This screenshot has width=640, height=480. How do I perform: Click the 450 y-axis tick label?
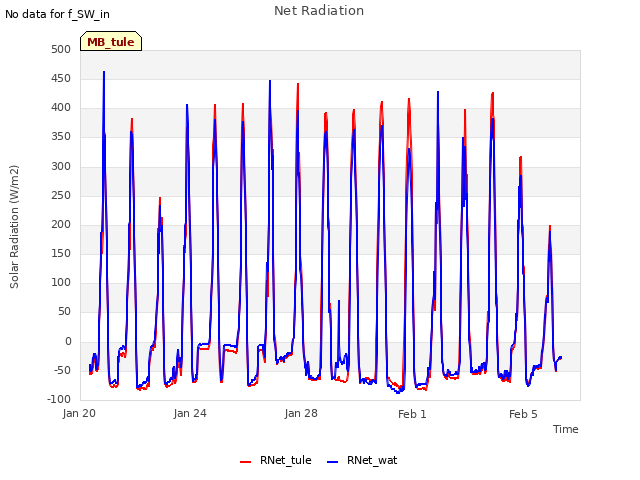pyautogui.click(x=61, y=78)
